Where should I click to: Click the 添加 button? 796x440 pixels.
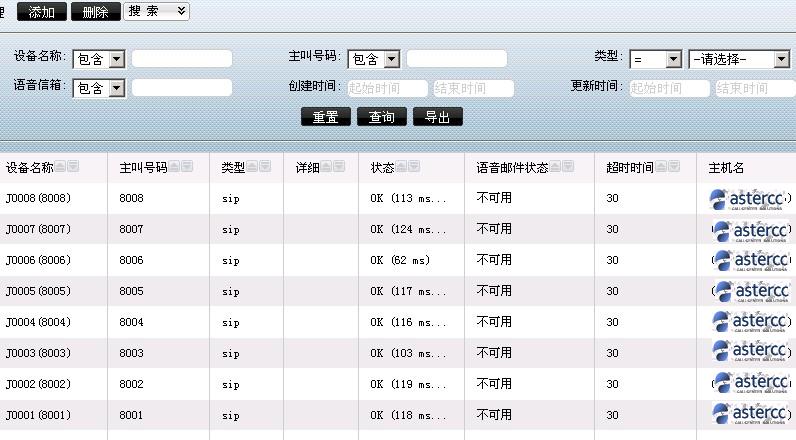tap(42, 12)
